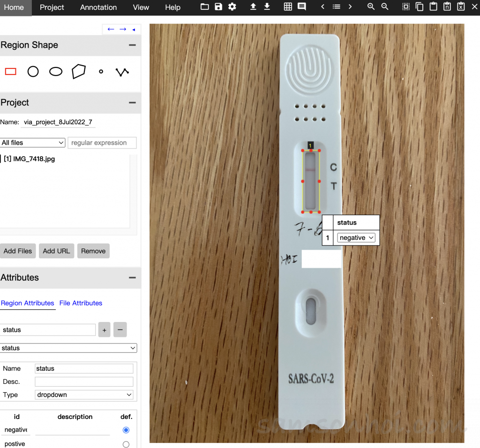Edit the attribute Name field
Screen dimensions: 480x448
(84, 369)
